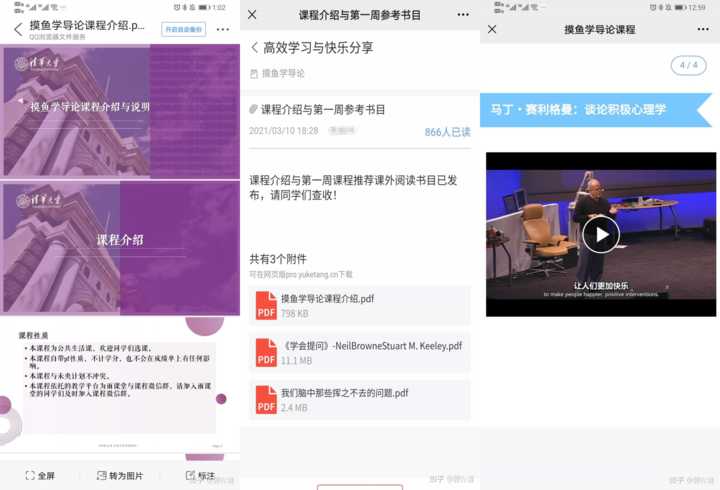Tap 866人已读 read count
The height and width of the screenshot is (490, 720).
(x=447, y=132)
